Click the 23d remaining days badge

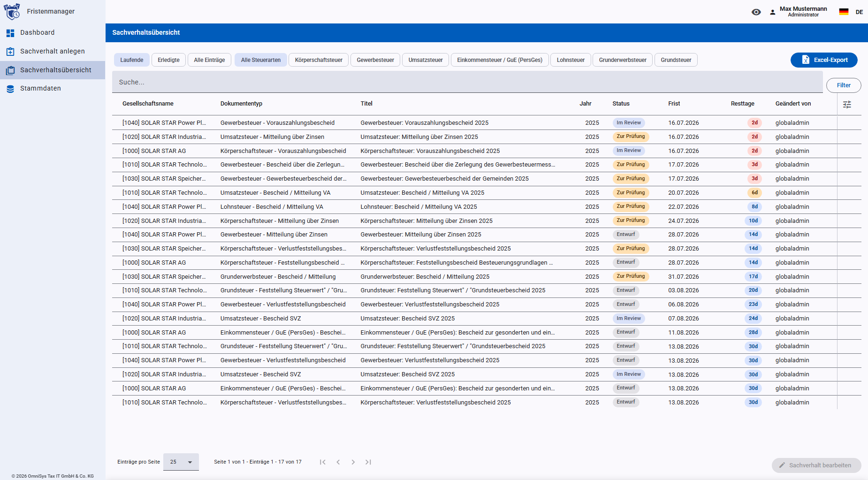pyautogui.click(x=753, y=305)
